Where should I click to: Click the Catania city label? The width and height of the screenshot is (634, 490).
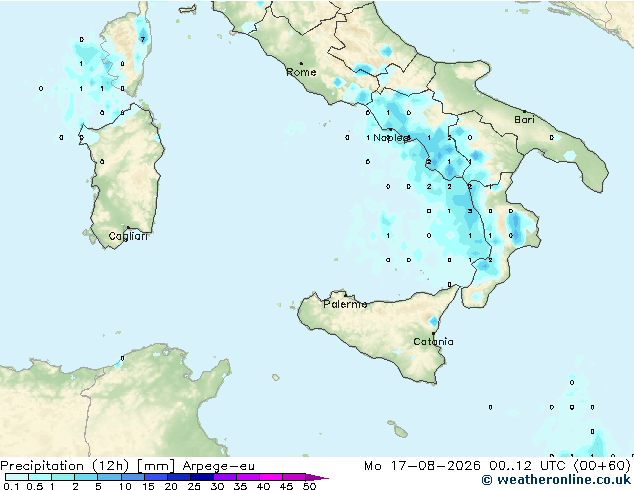(433, 342)
